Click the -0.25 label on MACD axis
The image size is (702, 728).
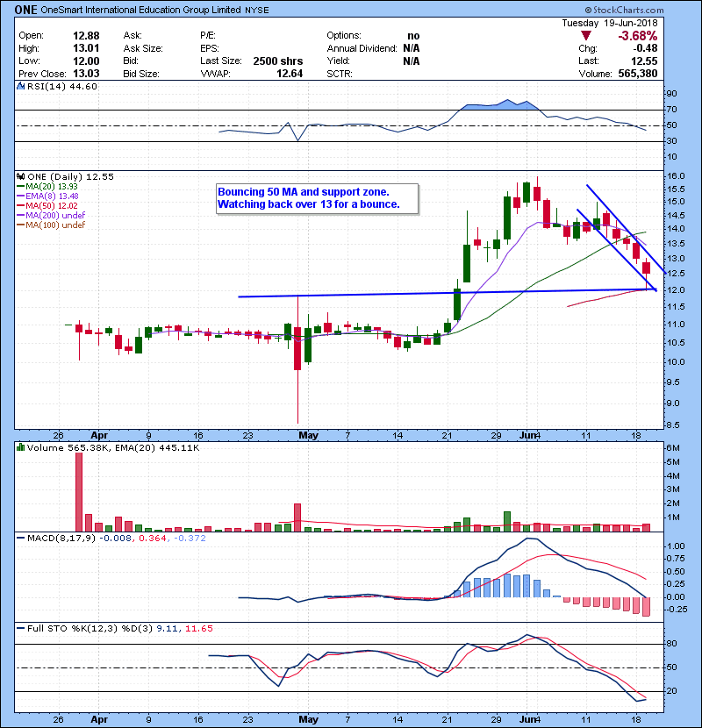coord(677,609)
